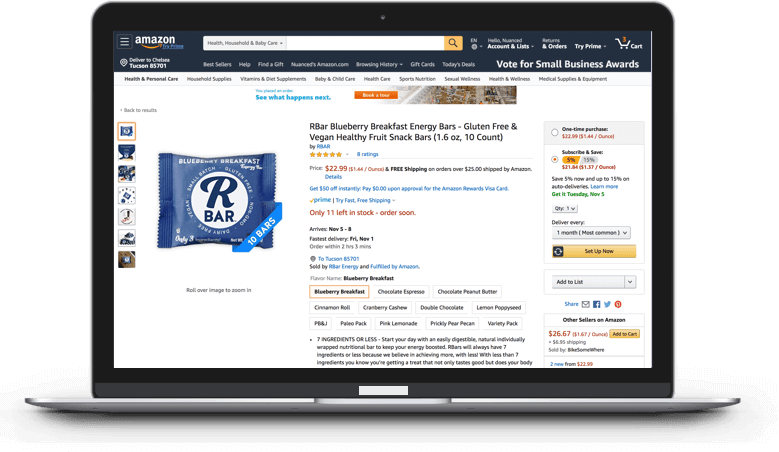Select the Subscribe & Save radio button
The height and width of the screenshot is (452, 779).
coord(554,159)
